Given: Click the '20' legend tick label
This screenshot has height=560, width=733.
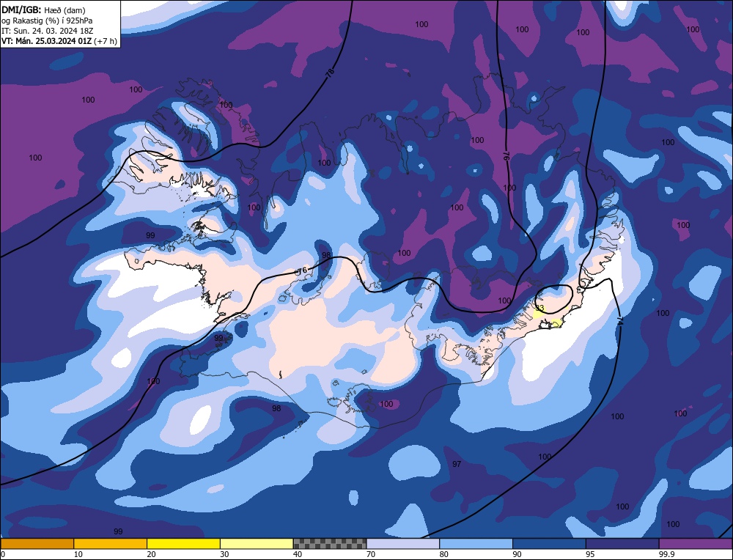Looking at the screenshot, I should point(151,554).
